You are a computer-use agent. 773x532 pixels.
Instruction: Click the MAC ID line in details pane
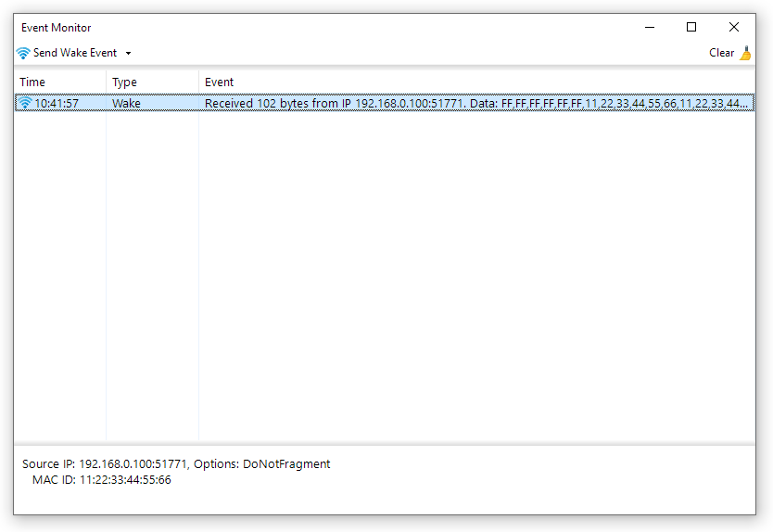pyautogui.click(x=102, y=480)
